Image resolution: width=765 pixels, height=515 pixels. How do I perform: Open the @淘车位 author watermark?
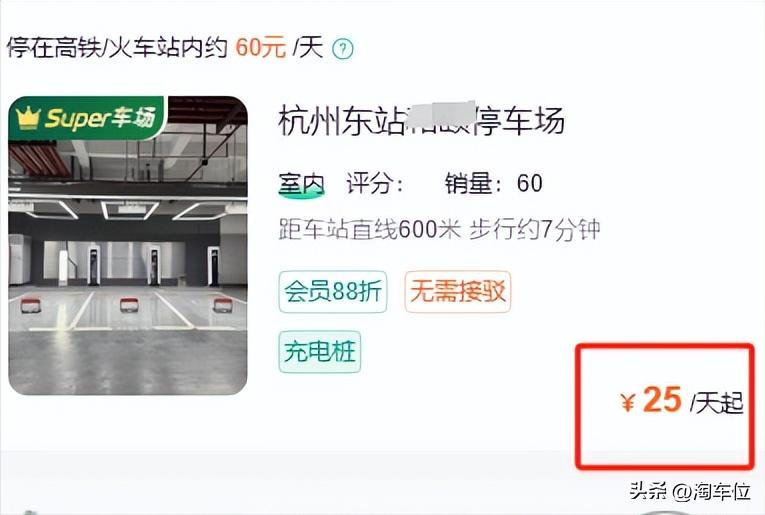click(711, 491)
